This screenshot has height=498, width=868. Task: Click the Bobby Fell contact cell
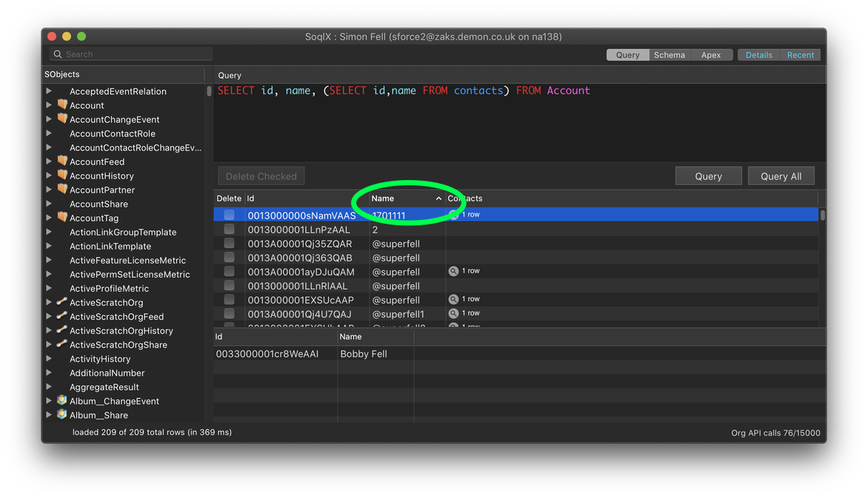tap(375, 353)
